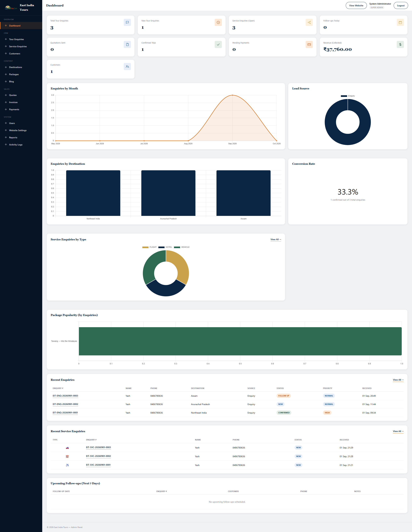This screenshot has width=412, height=532.
Task: Open Tour Enquiries in the sidebar
Action: (21, 39)
